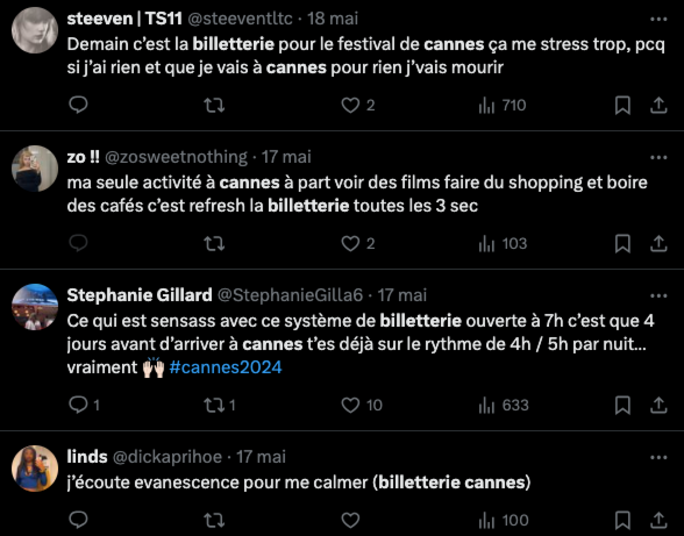Open @StephanieGilla6 profile handle
Screen dimensions: 684x536
pos(290,295)
